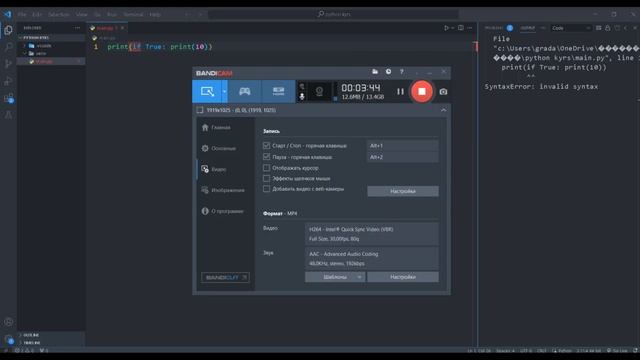Enable Отображать курсор checkbox
The height and width of the screenshot is (360, 640).
point(267,168)
